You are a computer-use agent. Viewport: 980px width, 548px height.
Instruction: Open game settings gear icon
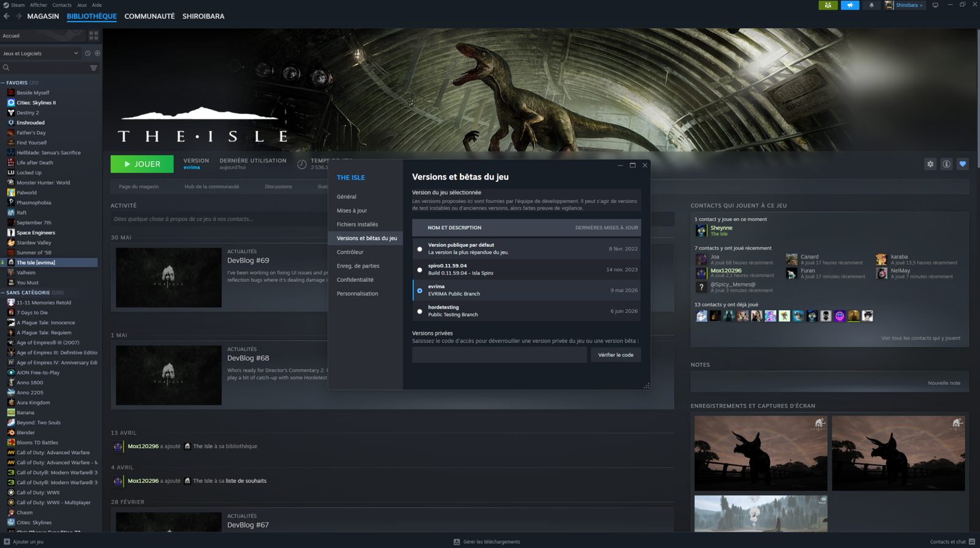pos(930,164)
